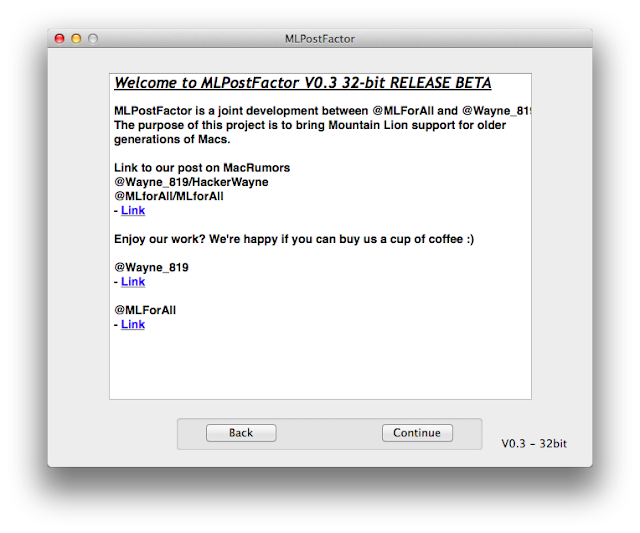Click the V0.3 - 32bit version label
This screenshot has width=640, height=533.
(x=534, y=444)
